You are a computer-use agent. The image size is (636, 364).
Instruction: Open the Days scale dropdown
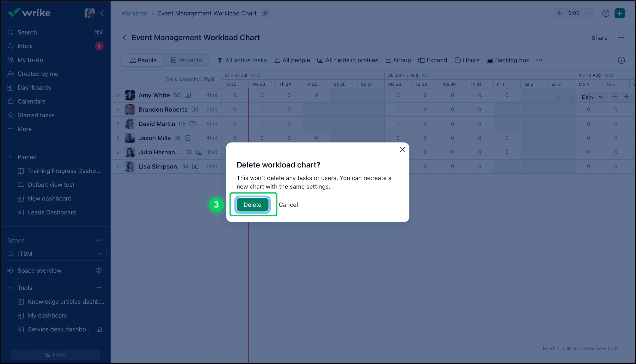[x=592, y=97]
